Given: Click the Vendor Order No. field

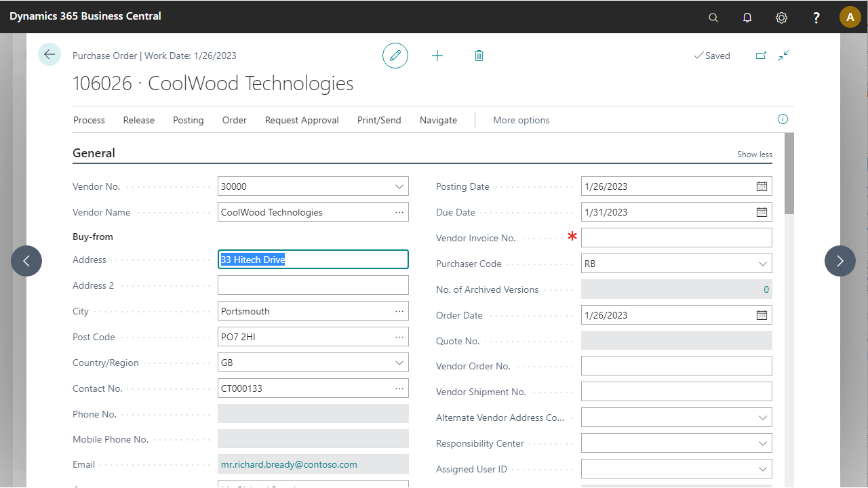Looking at the screenshot, I should coord(677,366).
